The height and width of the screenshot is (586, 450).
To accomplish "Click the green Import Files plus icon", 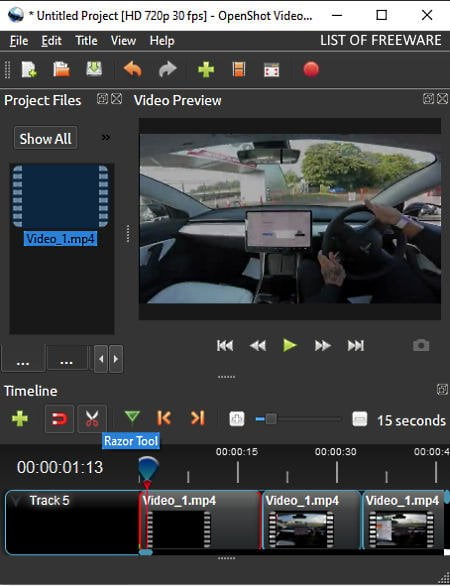I will 206,70.
